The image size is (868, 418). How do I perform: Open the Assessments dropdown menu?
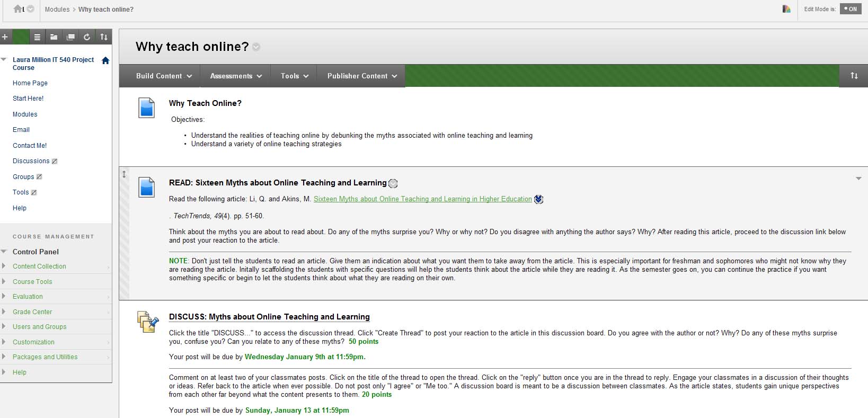tap(236, 76)
